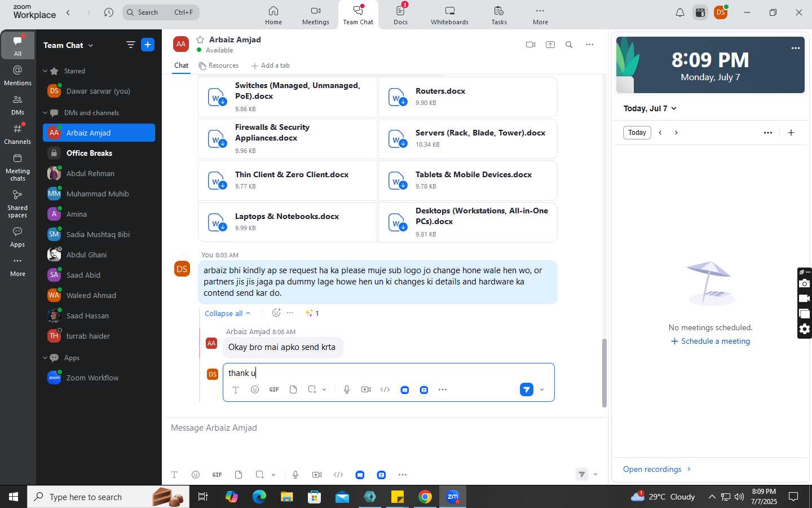Open GIF picker in the thread reply box

click(274, 389)
